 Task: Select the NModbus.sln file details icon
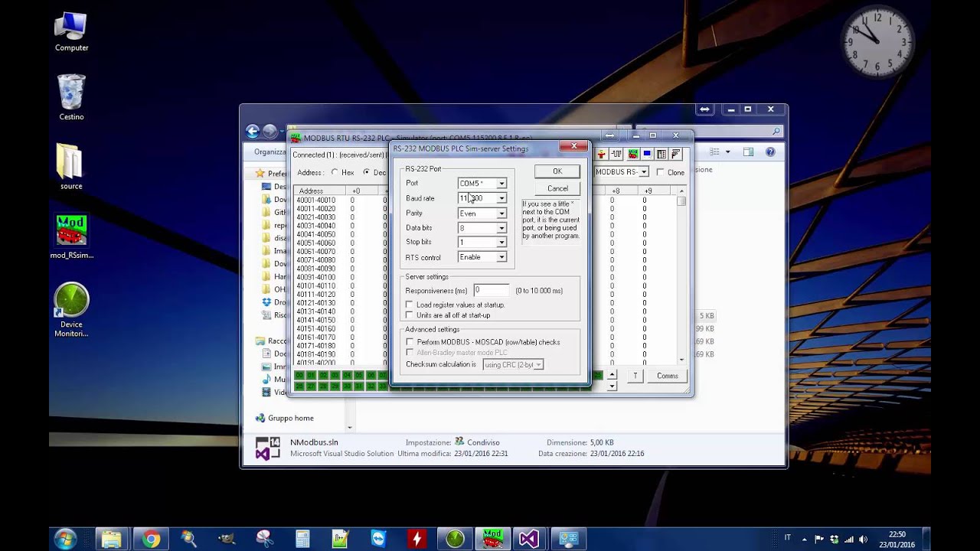[267, 448]
